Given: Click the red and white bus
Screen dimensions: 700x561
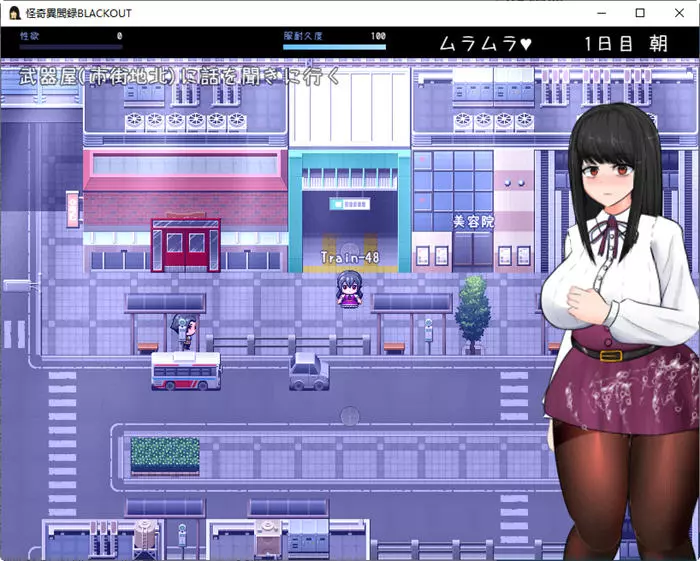Looking at the screenshot, I should tap(186, 371).
